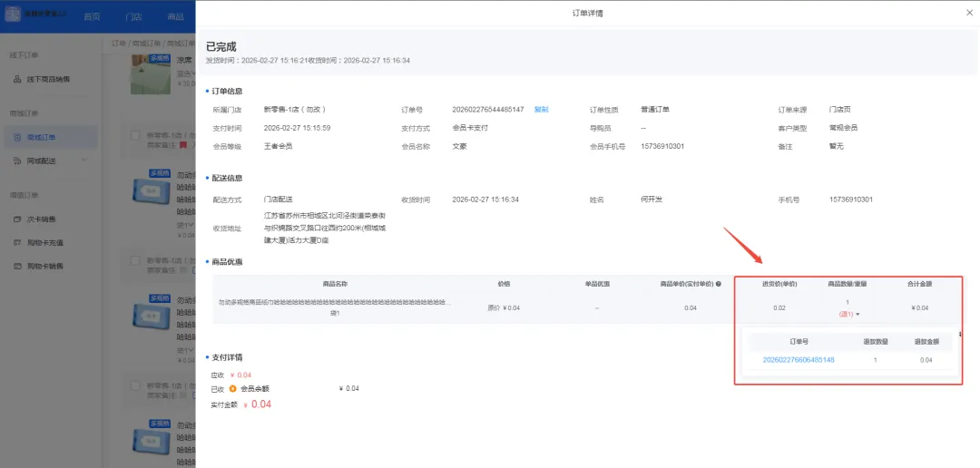Click the 实付金额 ¥0.04 total
This screenshot has height=468, width=980.
[257, 405]
